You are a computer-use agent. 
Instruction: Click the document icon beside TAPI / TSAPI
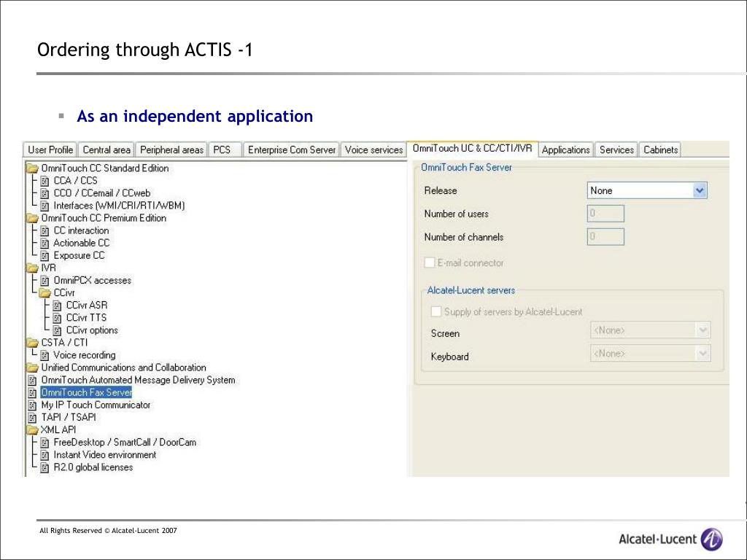pos(32,418)
